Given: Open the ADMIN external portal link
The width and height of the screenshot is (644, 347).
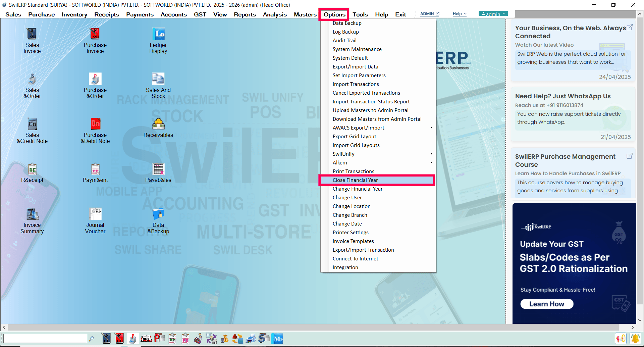Looking at the screenshot, I should coord(429,14).
